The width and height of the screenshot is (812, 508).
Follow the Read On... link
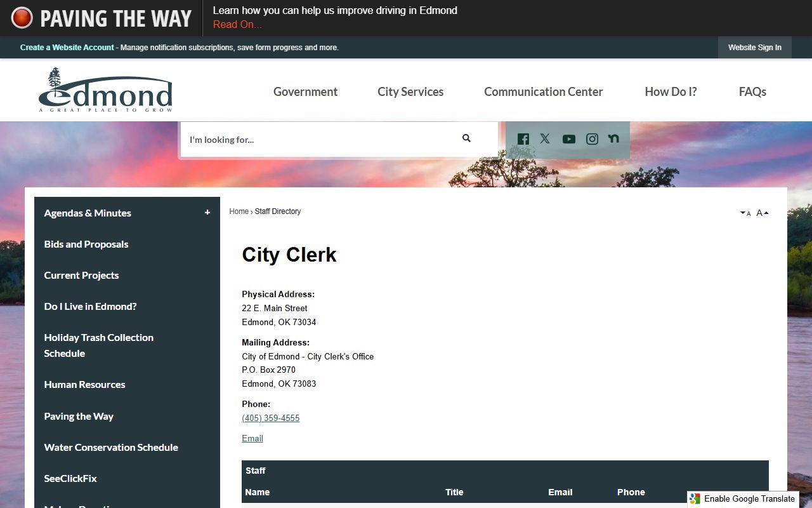tap(237, 25)
